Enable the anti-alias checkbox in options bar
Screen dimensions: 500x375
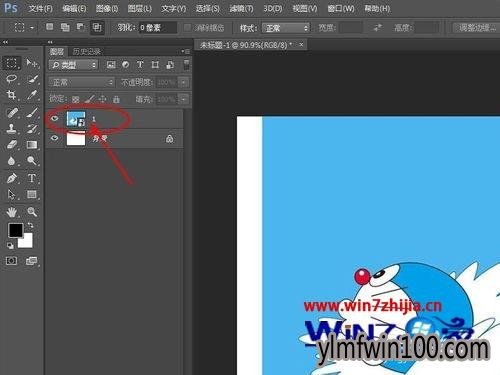coord(188,28)
